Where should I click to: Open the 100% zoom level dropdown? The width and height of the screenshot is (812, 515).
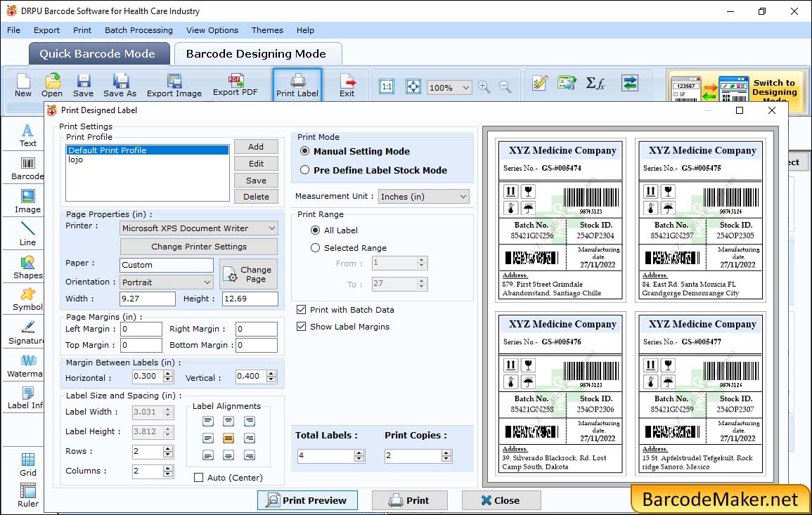449,87
